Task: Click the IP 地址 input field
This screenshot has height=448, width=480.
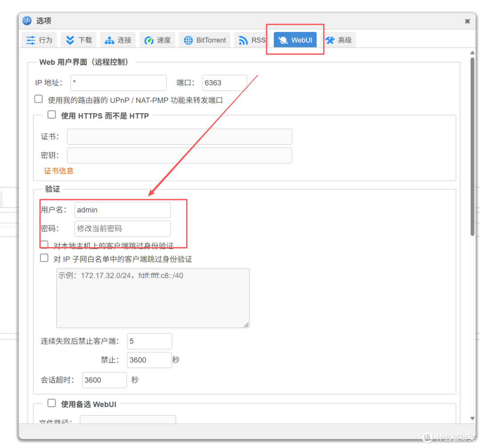Action: (x=119, y=83)
